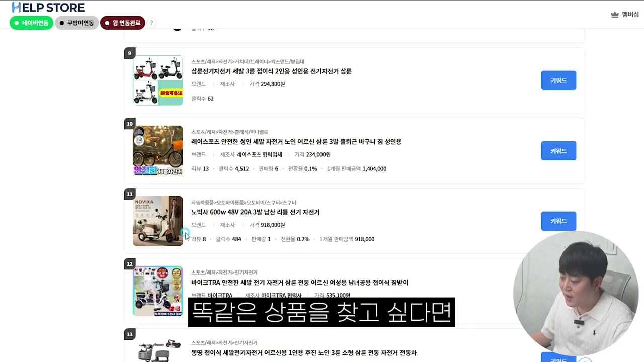Screen dimensions: 644x362
Task: Click the HELP STORE logo
Action: [48, 8]
